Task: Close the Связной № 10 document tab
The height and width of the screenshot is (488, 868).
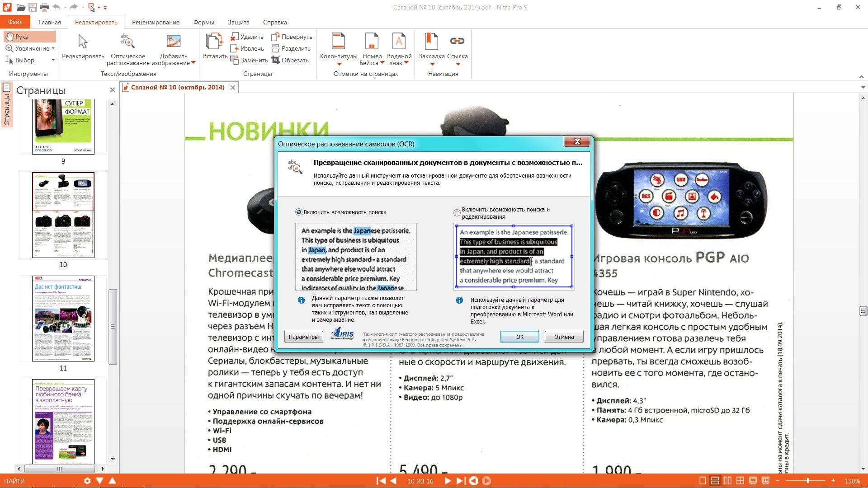Action: click(233, 87)
